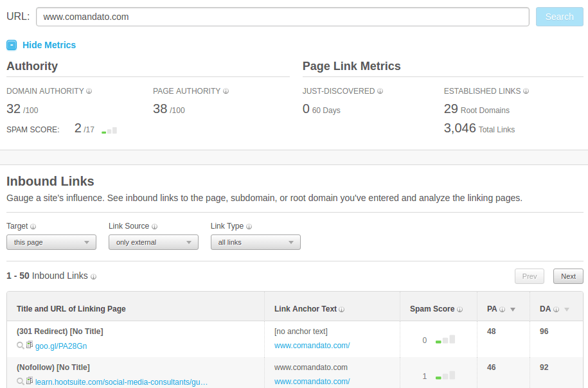588x388 pixels.
Task: Click spam score bar in 301 Redirect row
Action: click(445, 339)
